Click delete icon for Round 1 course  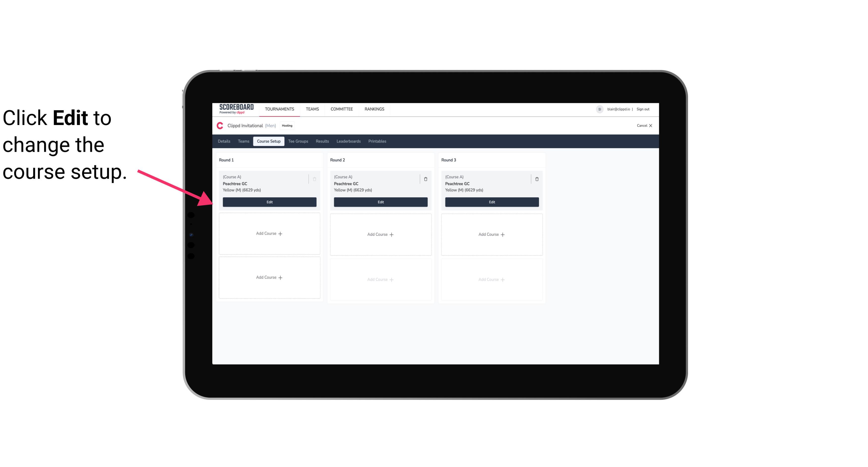click(x=315, y=179)
